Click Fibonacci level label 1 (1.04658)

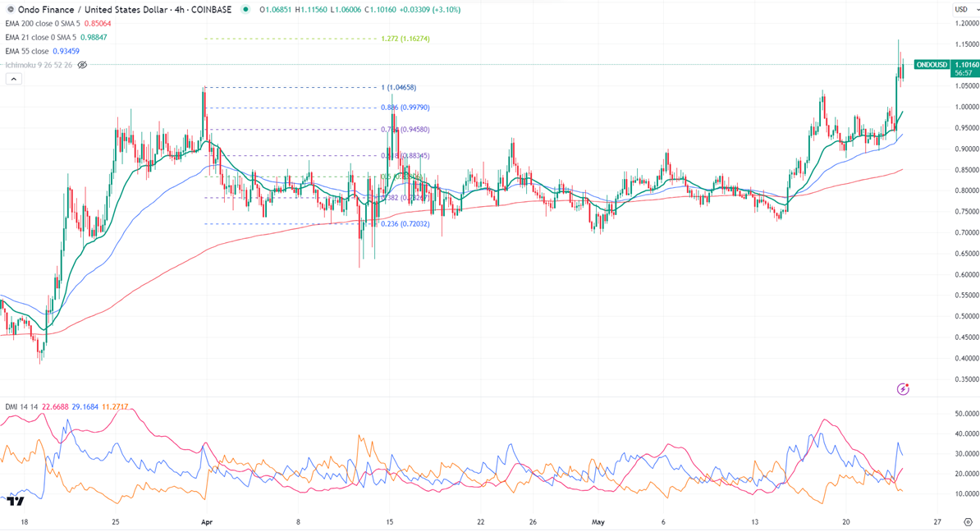point(399,88)
